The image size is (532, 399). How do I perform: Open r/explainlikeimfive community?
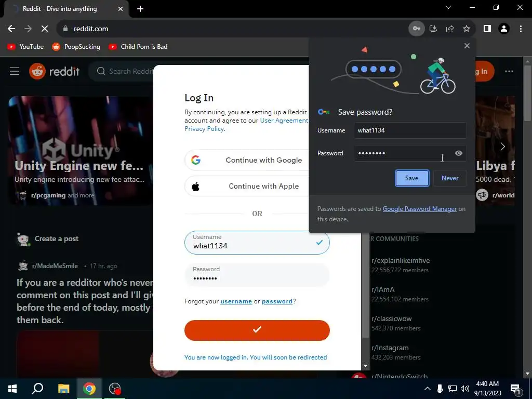pos(401,261)
